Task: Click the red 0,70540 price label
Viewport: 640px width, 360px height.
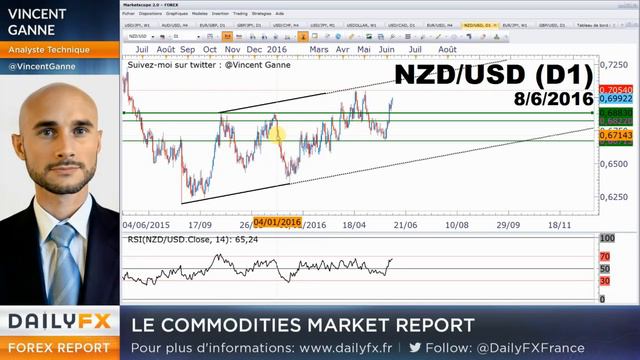Action: tap(616, 89)
